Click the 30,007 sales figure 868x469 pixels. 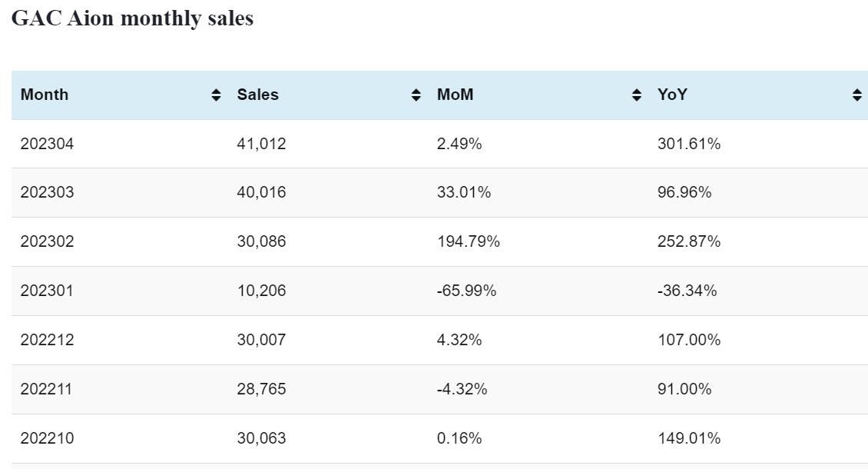(x=261, y=340)
